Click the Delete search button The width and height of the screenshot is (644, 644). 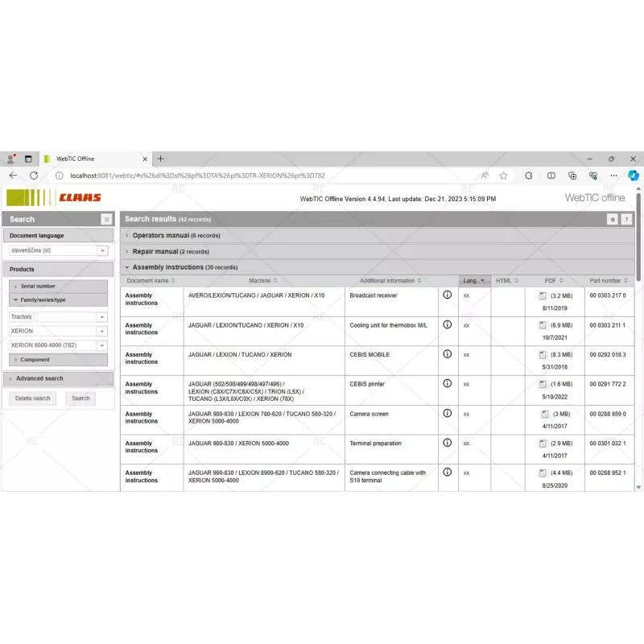tap(32, 398)
